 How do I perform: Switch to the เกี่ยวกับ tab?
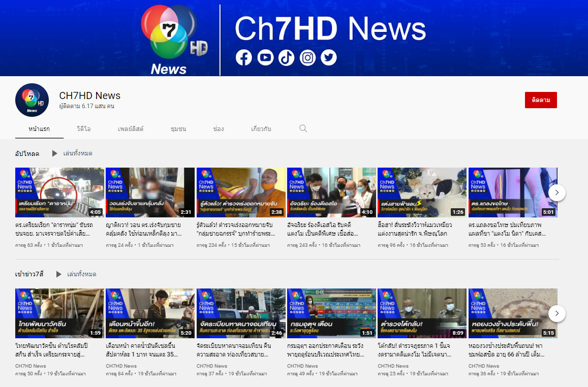(261, 129)
